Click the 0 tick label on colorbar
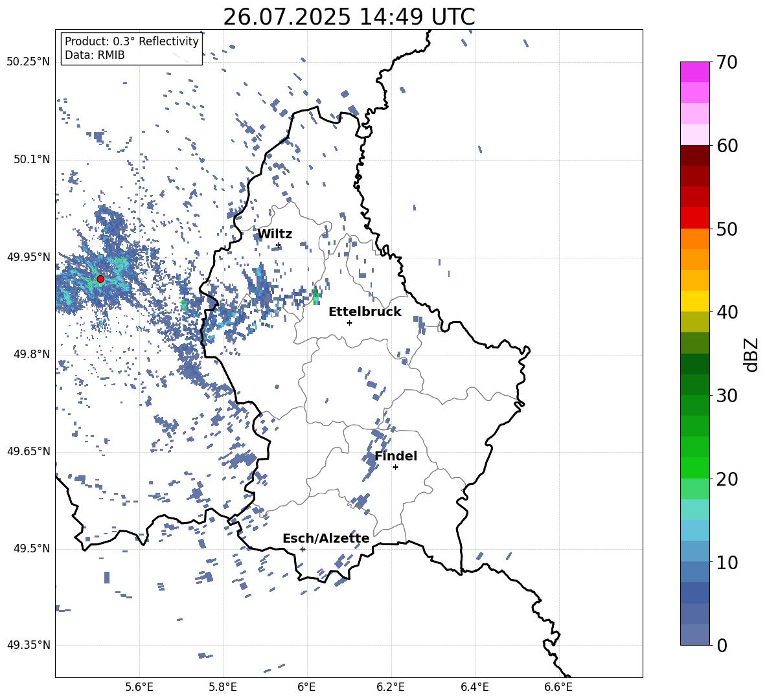Viewport: 767px width, 700px height. click(722, 646)
